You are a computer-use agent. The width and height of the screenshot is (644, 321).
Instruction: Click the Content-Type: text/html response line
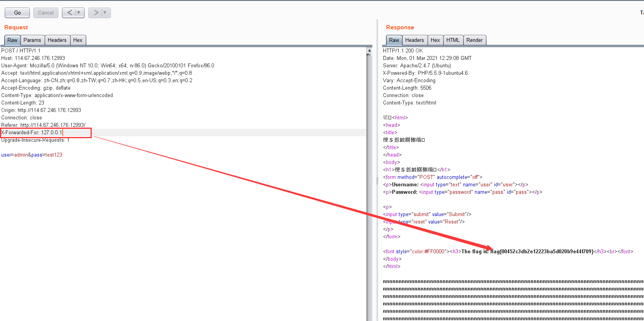coord(410,103)
